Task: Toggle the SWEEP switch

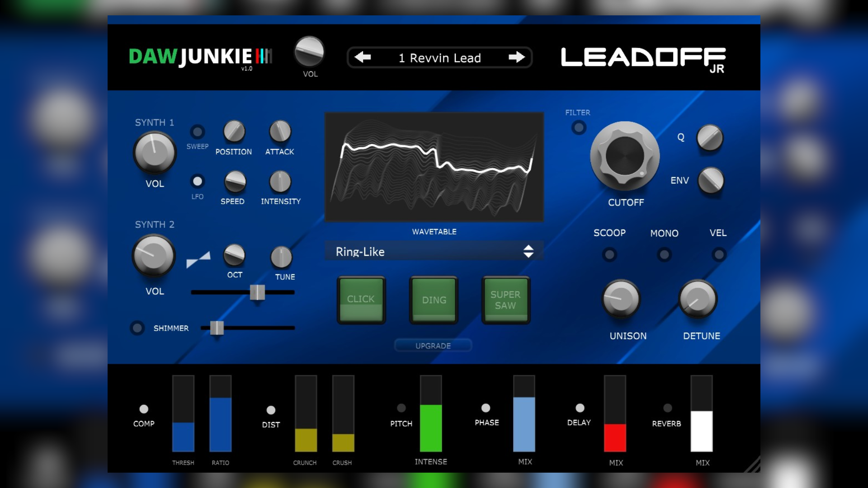Action: click(197, 132)
